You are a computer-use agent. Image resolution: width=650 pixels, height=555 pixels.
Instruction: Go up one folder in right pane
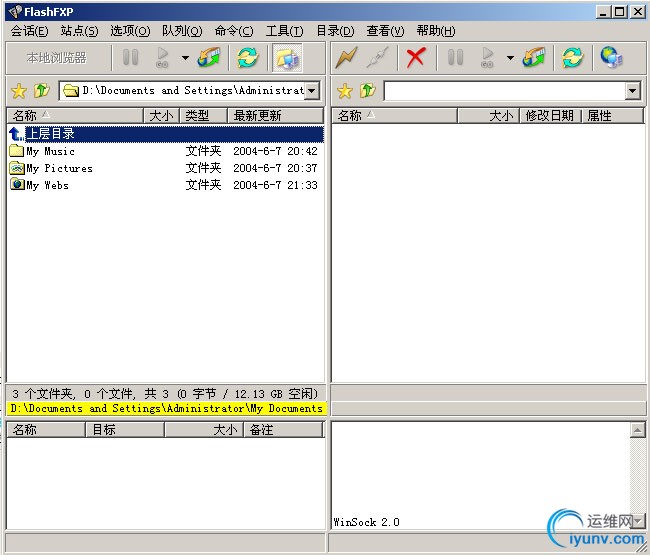(367, 90)
